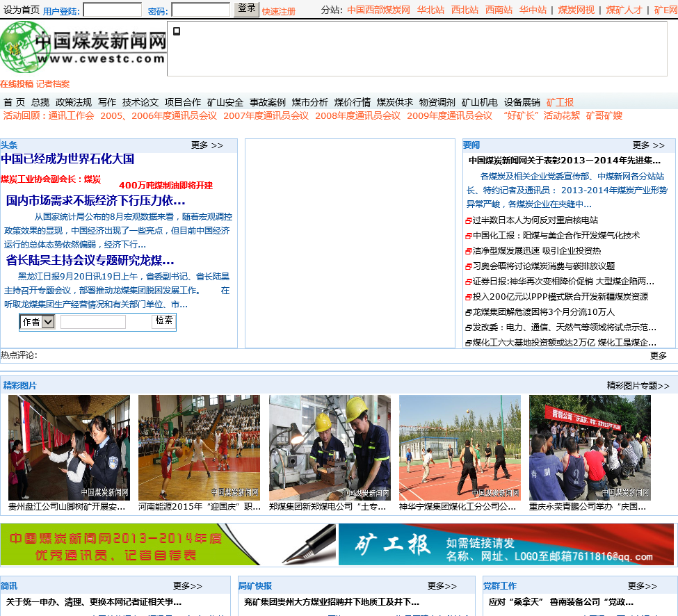Open 矿哥矿嫂 link
Screen dimensions: 678x616
click(x=604, y=116)
